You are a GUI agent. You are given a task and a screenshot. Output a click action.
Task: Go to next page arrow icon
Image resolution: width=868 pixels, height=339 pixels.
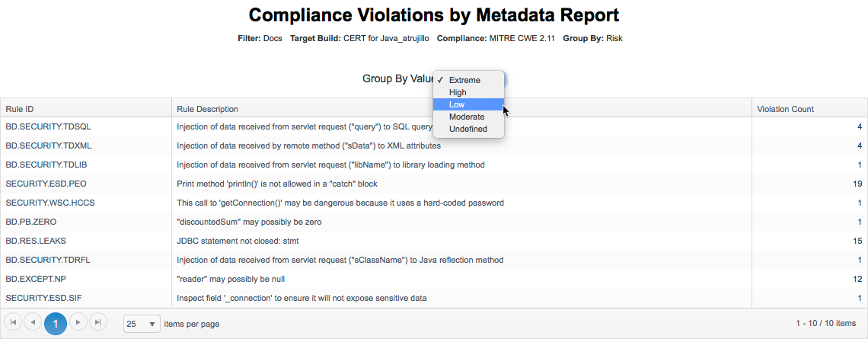point(78,321)
